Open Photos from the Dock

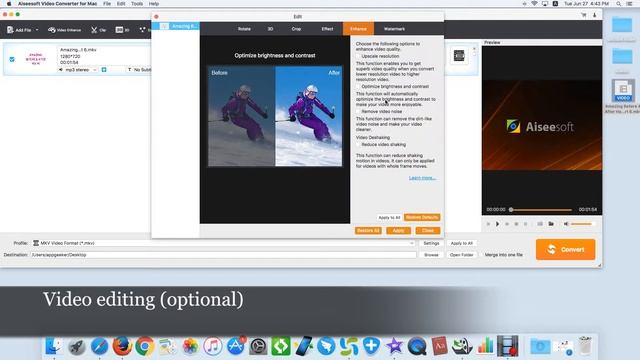(x=190, y=346)
